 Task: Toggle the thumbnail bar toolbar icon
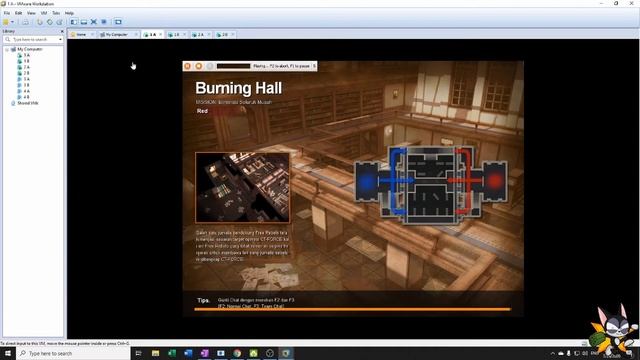pyautogui.click(x=84, y=22)
